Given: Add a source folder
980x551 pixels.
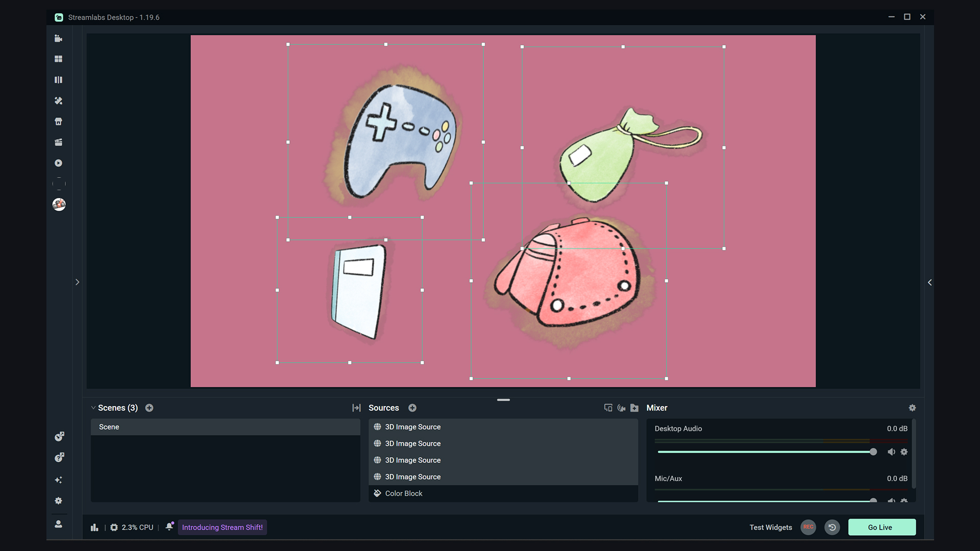Looking at the screenshot, I should pos(634,408).
